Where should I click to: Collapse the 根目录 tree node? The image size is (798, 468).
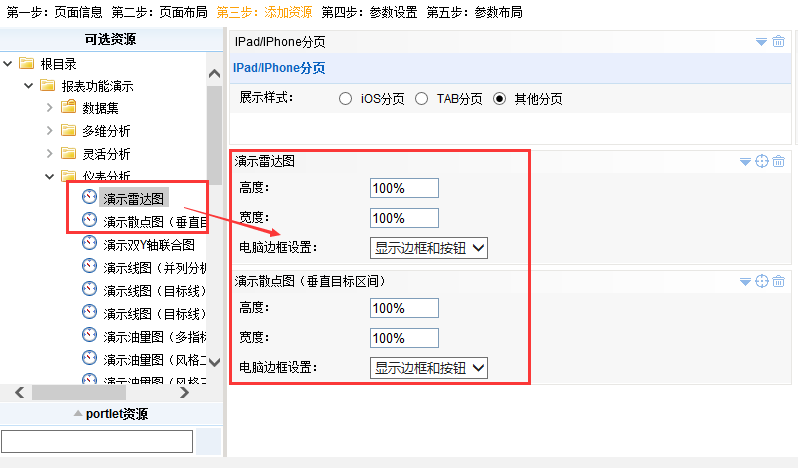pyautogui.click(x=8, y=64)
